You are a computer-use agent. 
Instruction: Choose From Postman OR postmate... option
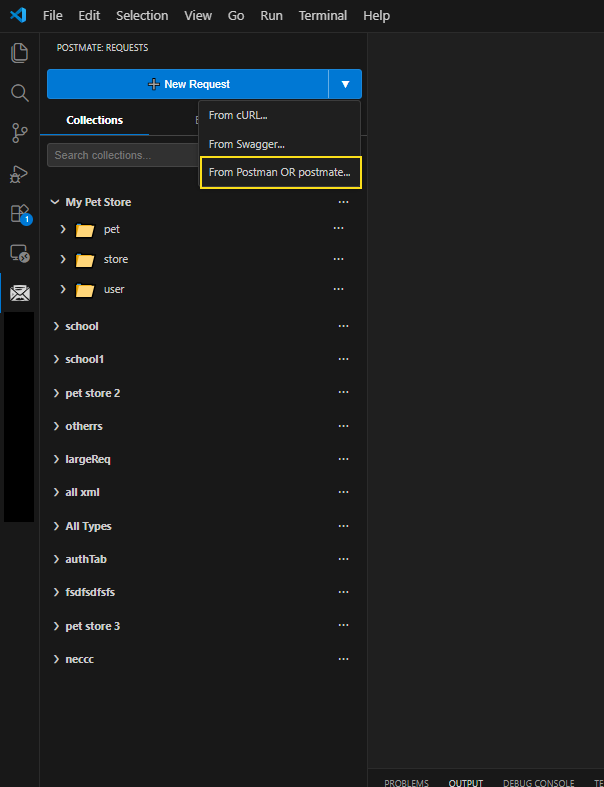(280, 173)
